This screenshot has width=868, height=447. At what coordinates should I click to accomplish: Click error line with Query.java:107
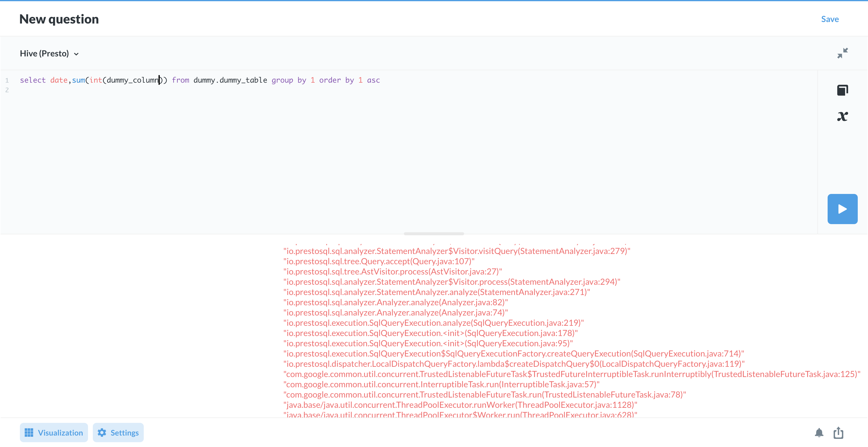click(379, 261)
